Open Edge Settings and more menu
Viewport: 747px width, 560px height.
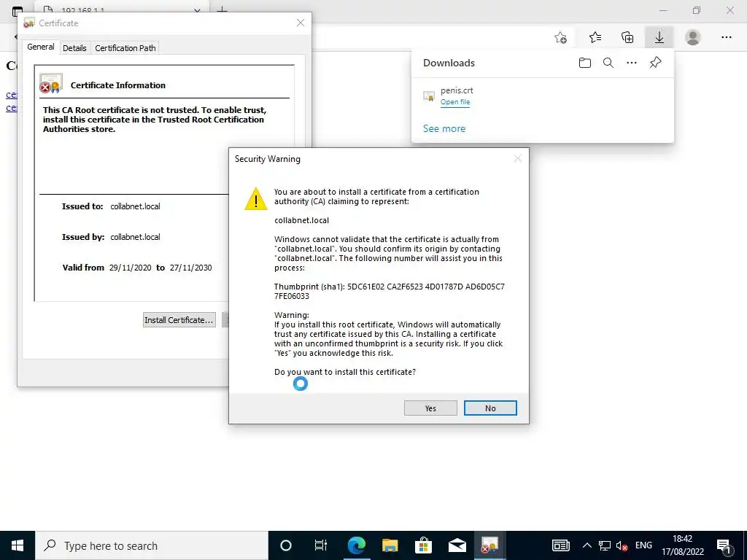[x=727, y=37]
